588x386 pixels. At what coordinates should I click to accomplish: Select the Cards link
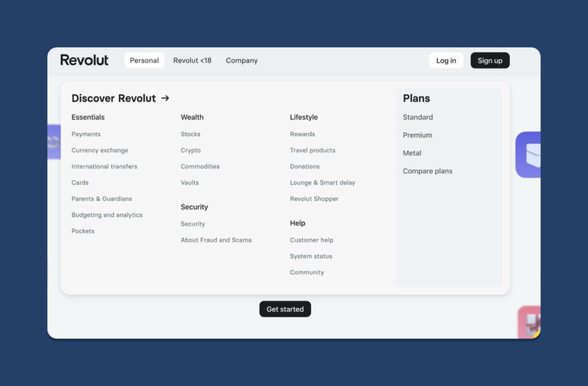click(80, 183)
